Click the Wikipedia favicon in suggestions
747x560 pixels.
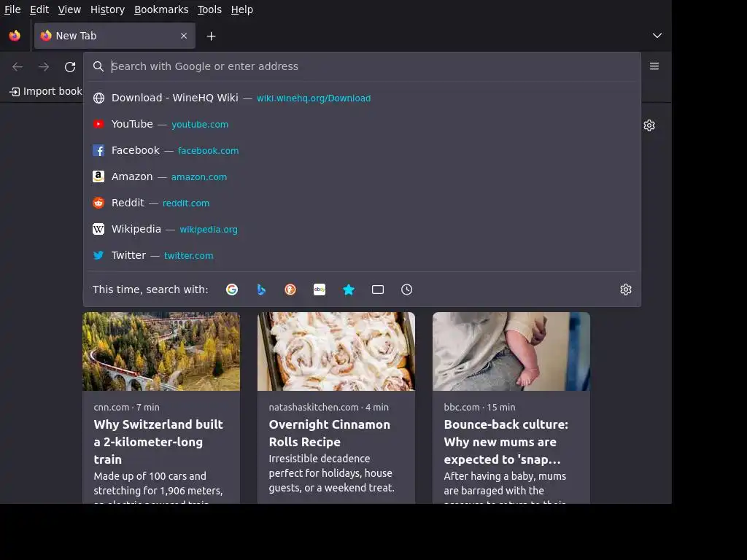98,229
